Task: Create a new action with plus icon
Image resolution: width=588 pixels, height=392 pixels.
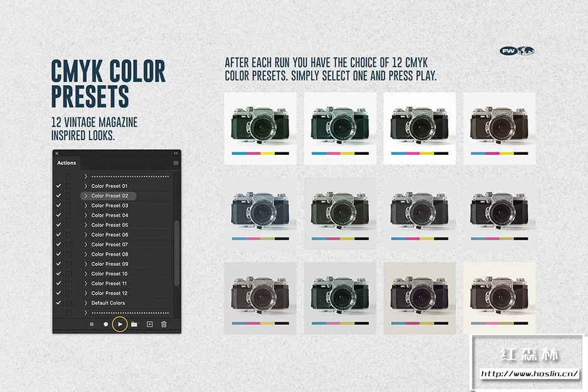Action: (149, 324)
